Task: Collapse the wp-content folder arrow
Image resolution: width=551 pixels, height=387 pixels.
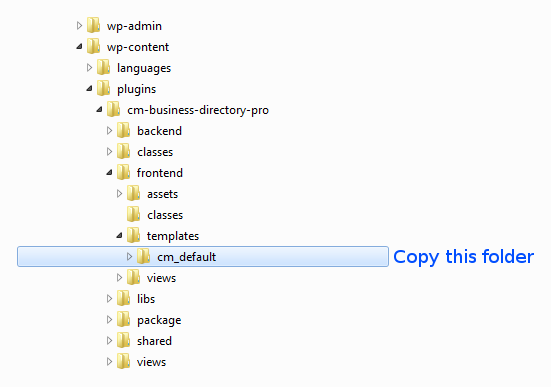Action: (x=79, y=46)
